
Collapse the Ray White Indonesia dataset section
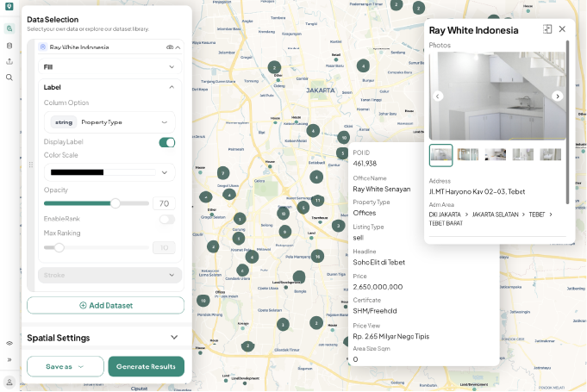(x=178, y=47)
